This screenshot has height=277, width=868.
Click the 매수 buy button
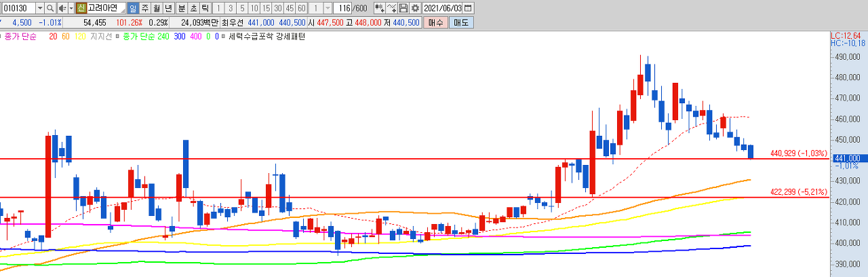point(435,22)
